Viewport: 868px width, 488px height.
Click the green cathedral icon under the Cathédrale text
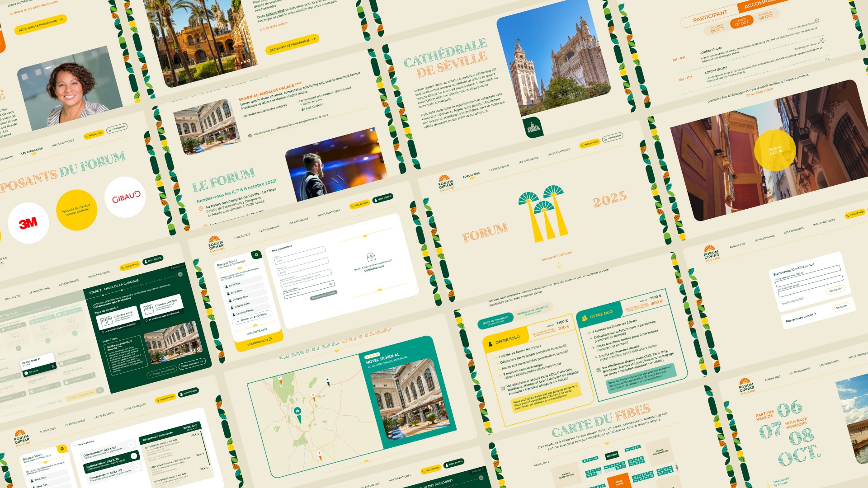[x=533, y=127]
